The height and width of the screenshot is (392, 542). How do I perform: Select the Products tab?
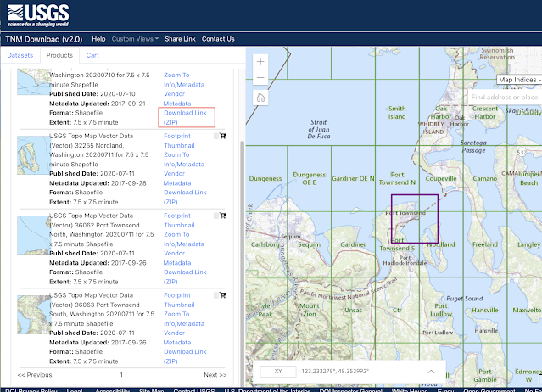click(60, 55)
